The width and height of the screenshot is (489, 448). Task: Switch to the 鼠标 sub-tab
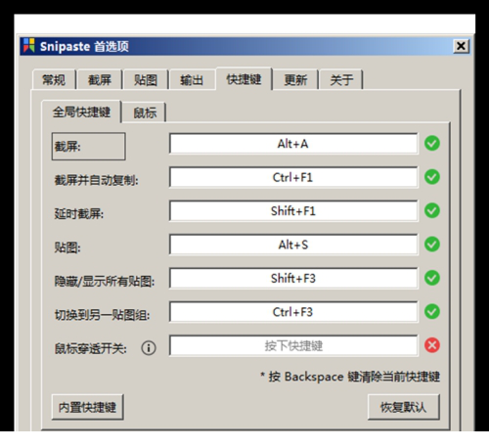click(x=145, y=112)
